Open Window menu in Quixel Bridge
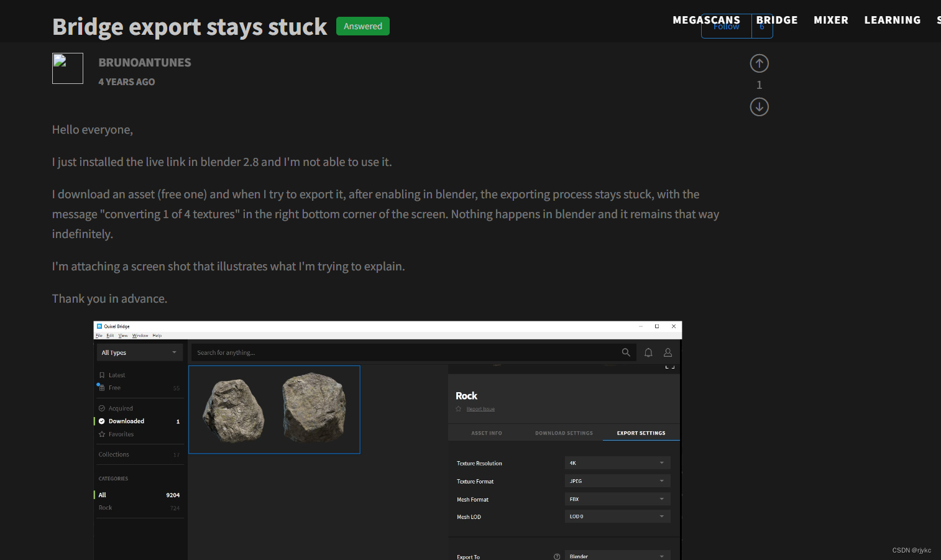 tap(140, 336)
